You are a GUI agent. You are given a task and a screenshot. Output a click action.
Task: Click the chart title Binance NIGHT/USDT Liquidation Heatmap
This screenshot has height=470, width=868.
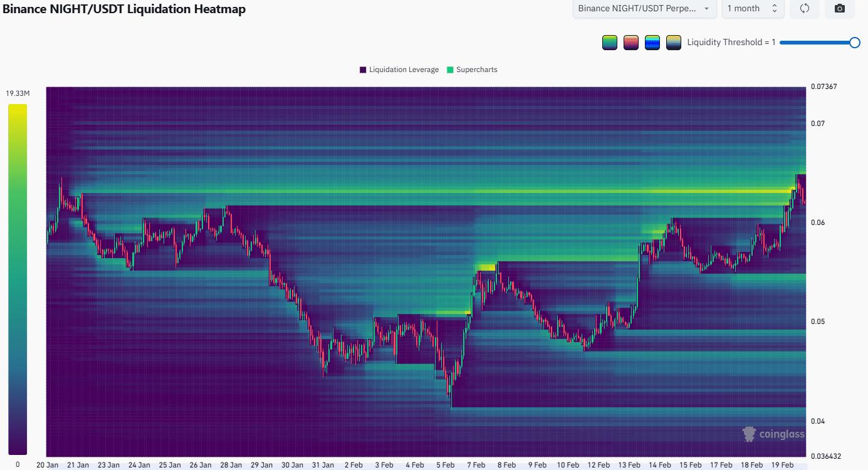[124, 9]
